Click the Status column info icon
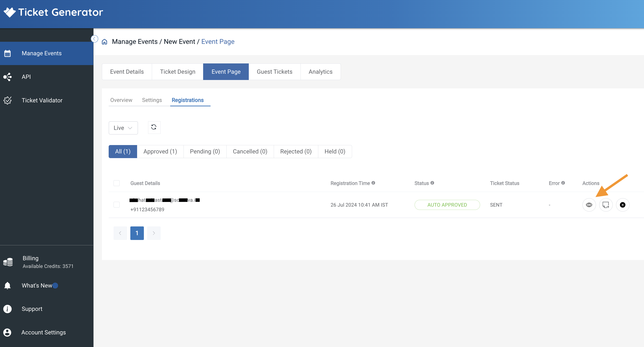 (x=432, y=183)
